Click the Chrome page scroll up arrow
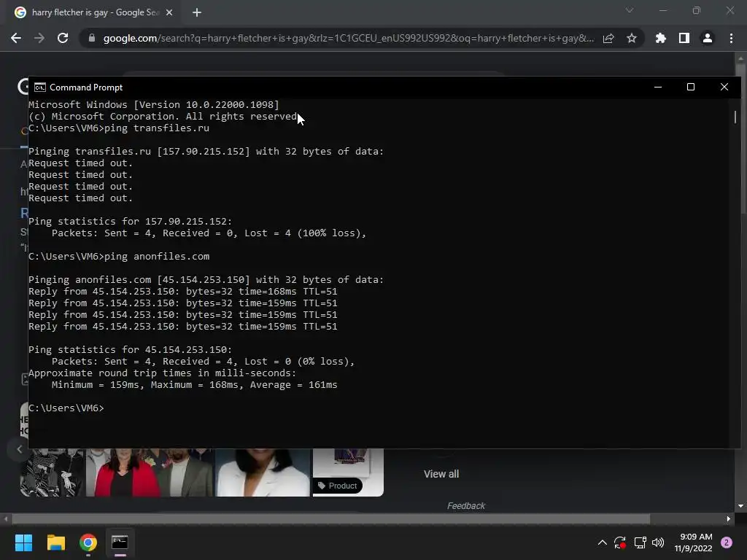This screenshot has height=560, width=747. 740,58
